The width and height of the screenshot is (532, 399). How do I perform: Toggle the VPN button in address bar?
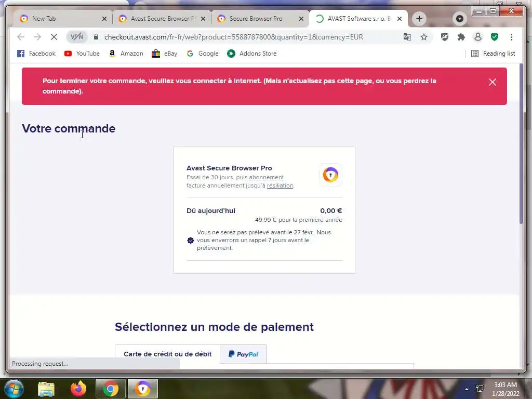click(x=77, y=37)
